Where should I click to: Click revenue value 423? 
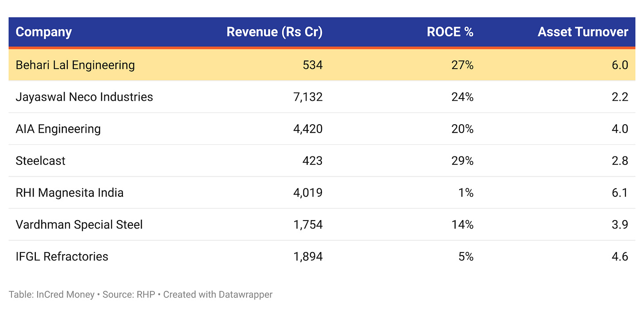pyautogui.click(x=313, y=160)
